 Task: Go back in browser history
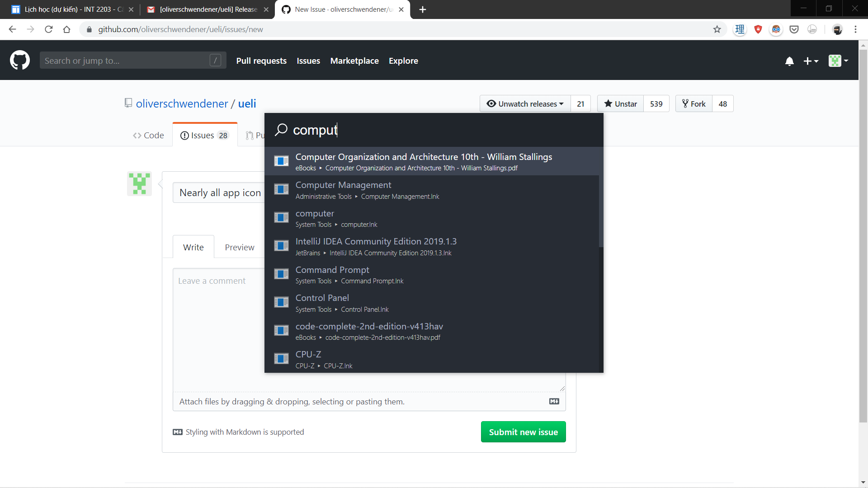pyautogui.click(x=12, y=29)
